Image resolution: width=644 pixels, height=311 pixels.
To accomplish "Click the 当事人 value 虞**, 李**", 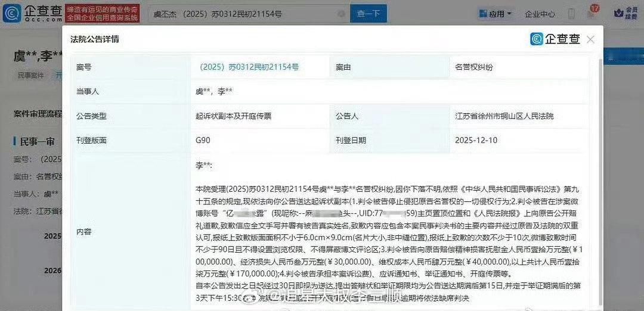I will [x=214, y=92].
